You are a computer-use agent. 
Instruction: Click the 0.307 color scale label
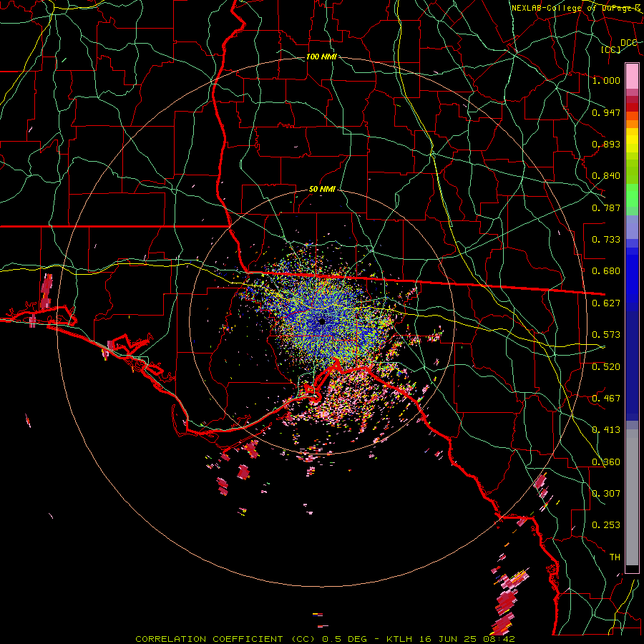point(606,494)
